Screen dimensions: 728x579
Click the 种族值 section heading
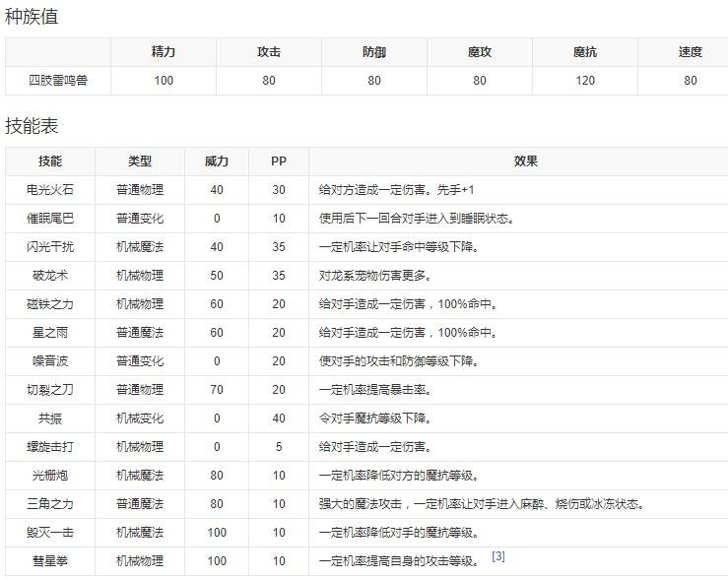[x=32, y=16]
